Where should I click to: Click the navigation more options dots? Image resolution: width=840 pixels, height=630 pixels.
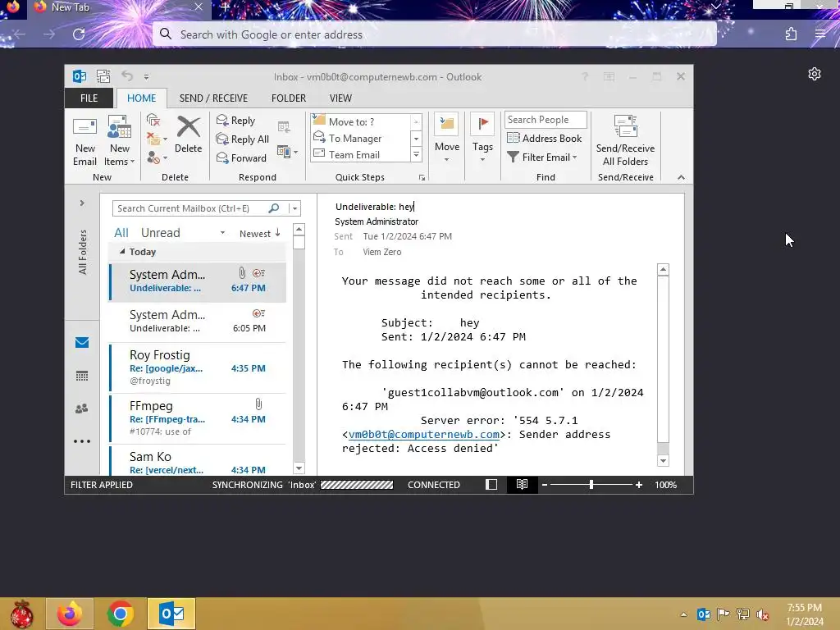(x=82, y=441)
